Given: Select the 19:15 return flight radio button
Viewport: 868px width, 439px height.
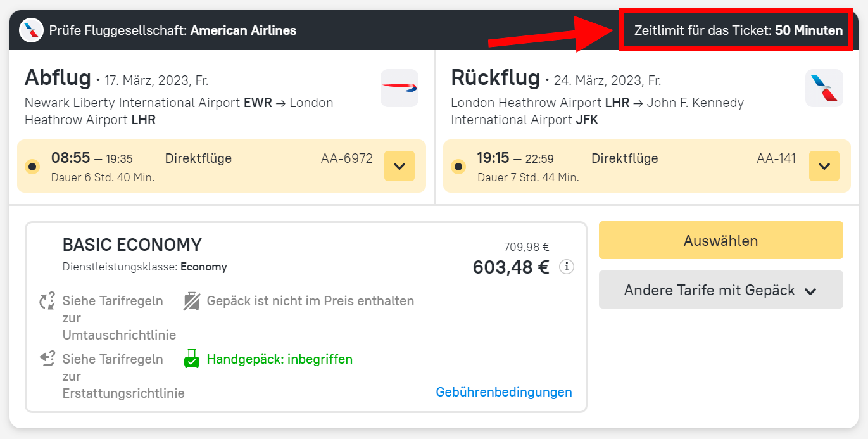Looking at the screenshot, I should pos(458,167).
